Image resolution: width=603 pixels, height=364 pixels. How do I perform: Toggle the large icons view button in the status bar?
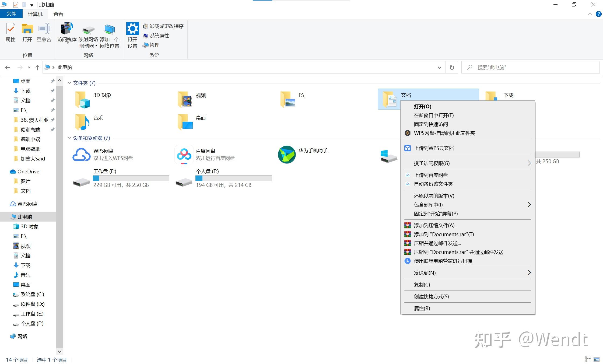597,359
